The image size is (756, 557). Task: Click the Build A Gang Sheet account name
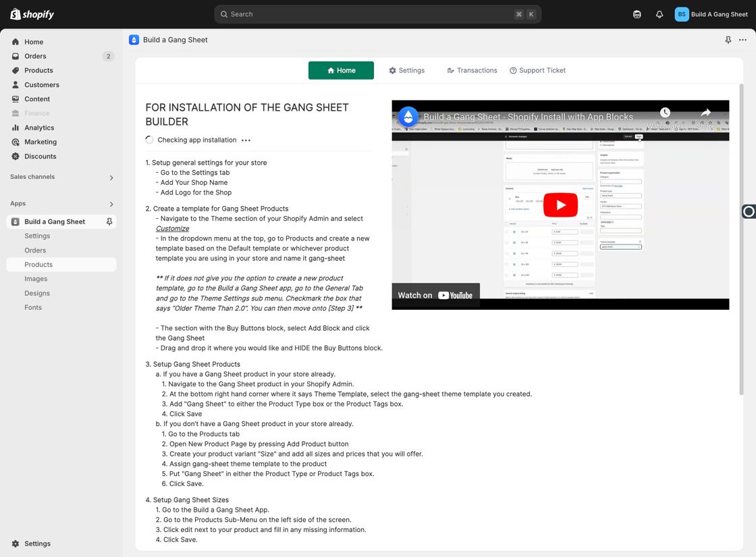[719, 14]
